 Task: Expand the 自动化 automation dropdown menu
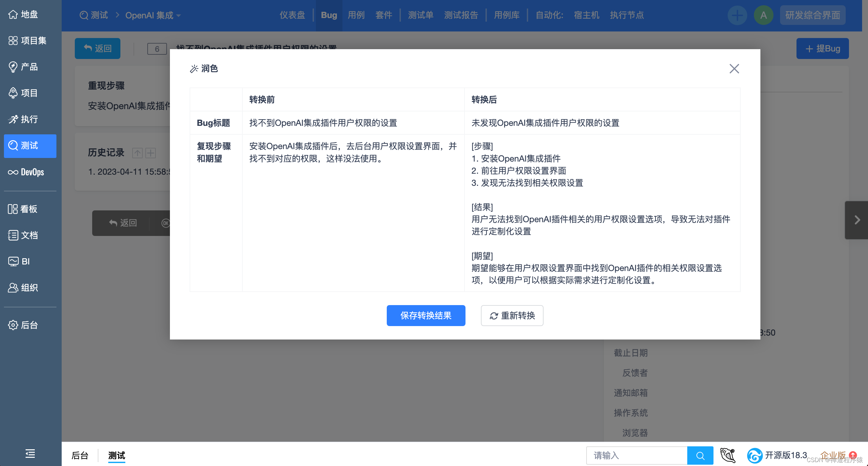point(549,15)
